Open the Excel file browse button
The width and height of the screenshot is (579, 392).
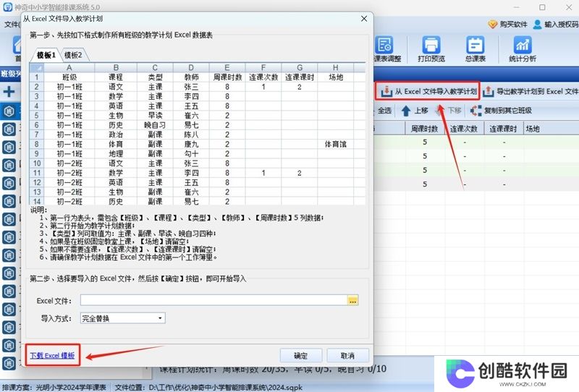(x=352, y=300)
